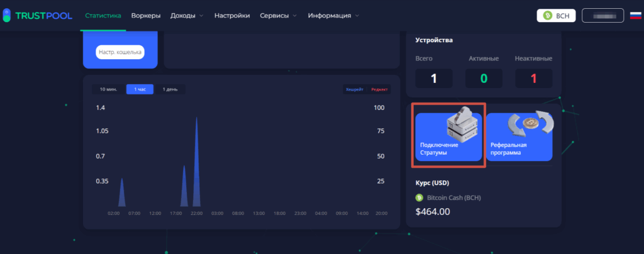Click the TrustPool logo icon
Viewport: 644px width, 254px height.
[6, 15]
